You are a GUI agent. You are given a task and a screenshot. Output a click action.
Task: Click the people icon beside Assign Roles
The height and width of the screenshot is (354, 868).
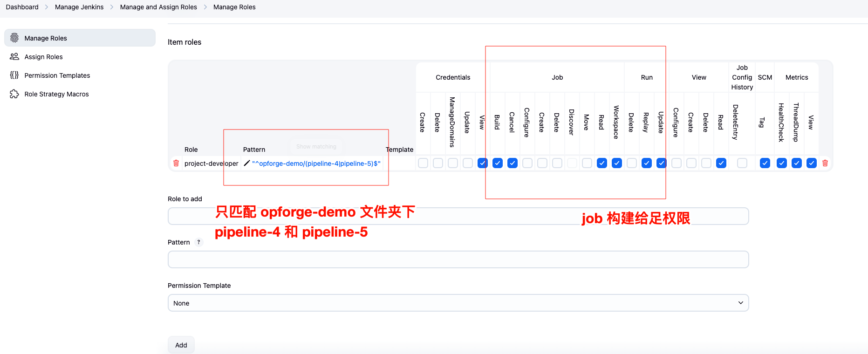click(14, 57)
